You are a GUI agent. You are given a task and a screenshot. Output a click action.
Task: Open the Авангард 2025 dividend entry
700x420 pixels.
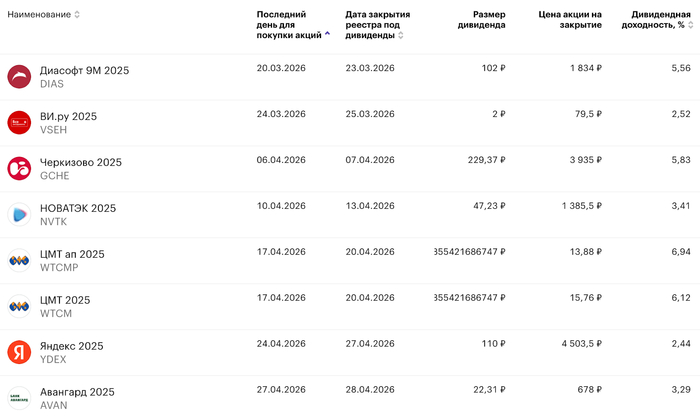[x=78, y=392]
